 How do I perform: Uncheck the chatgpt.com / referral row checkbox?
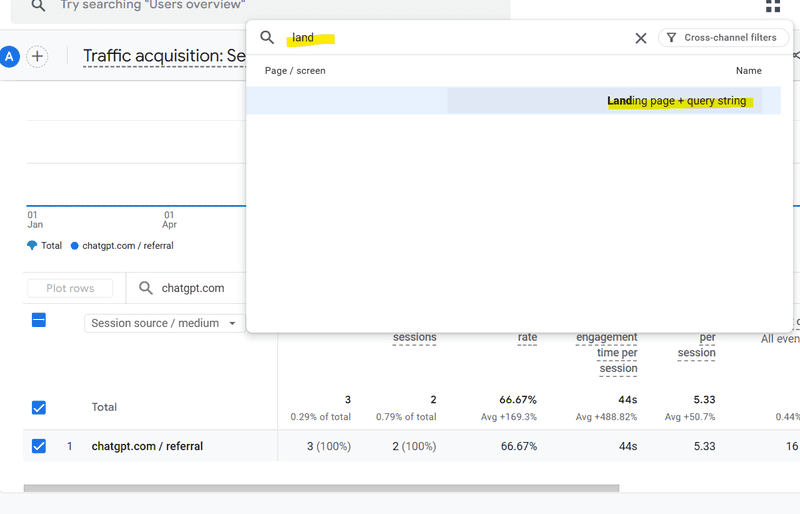pyautogui.click(x=39, y=446)
